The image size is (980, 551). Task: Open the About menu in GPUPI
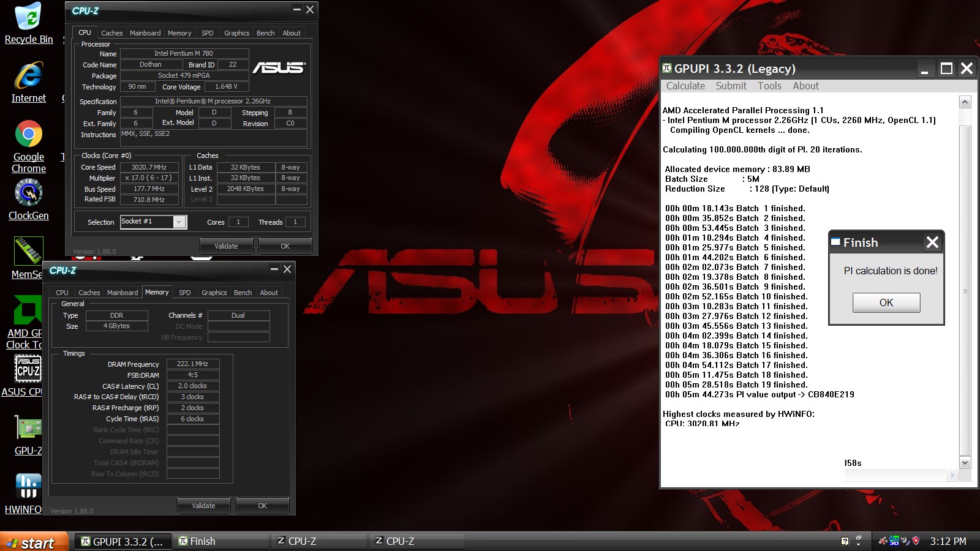click(x=805, y=86)
